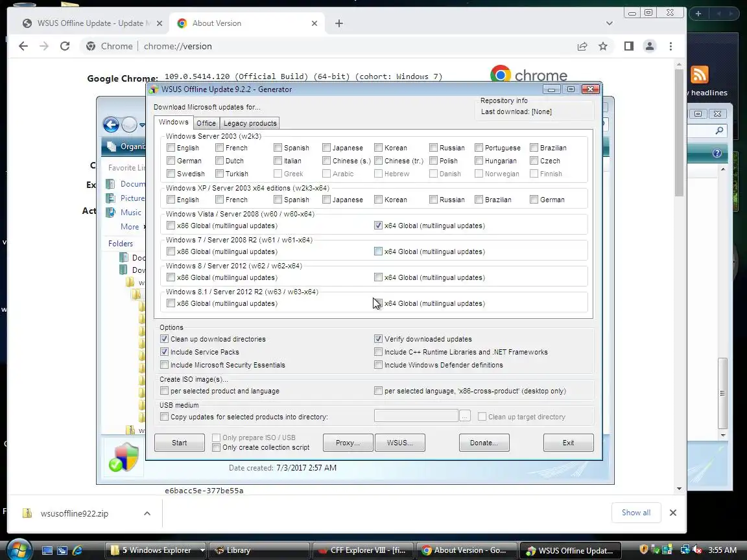The width and height of the screenshot is (747, 560).
Task: Click the Start button in Generator
Action: tap(179, 443)
